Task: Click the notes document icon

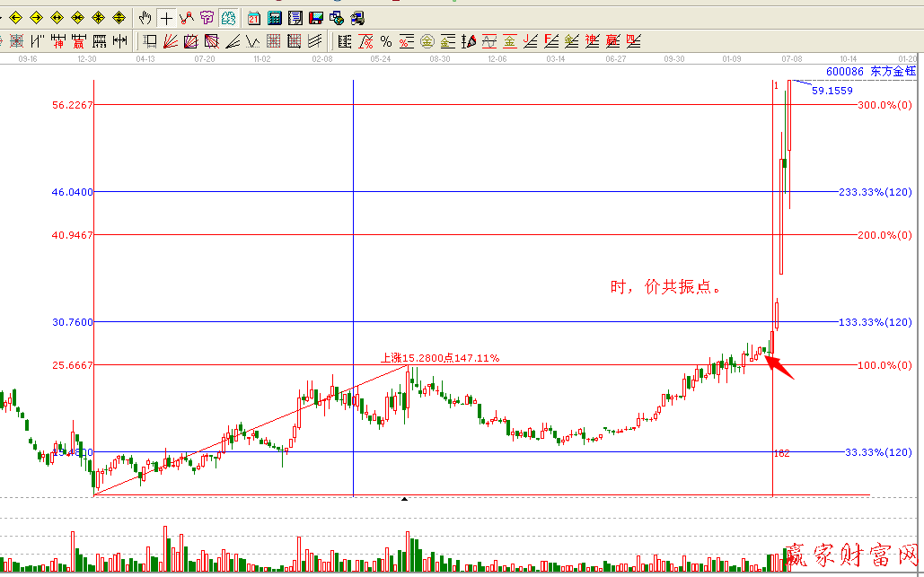Action: point(295,18)
